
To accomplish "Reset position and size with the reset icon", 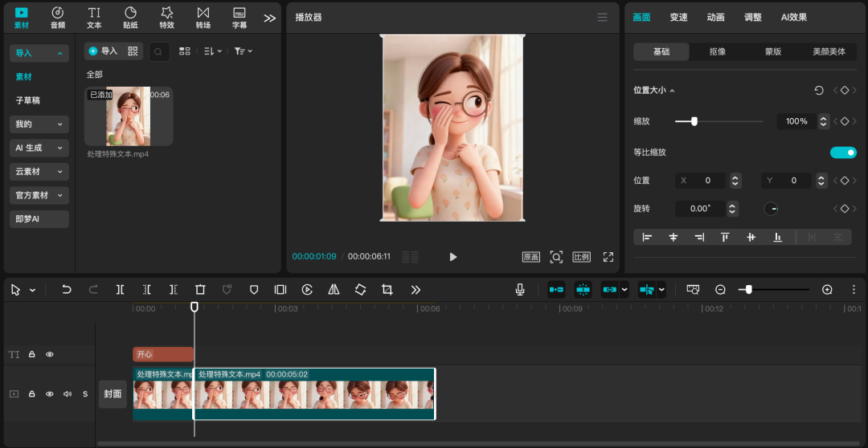I will click(x=819, y=91).
